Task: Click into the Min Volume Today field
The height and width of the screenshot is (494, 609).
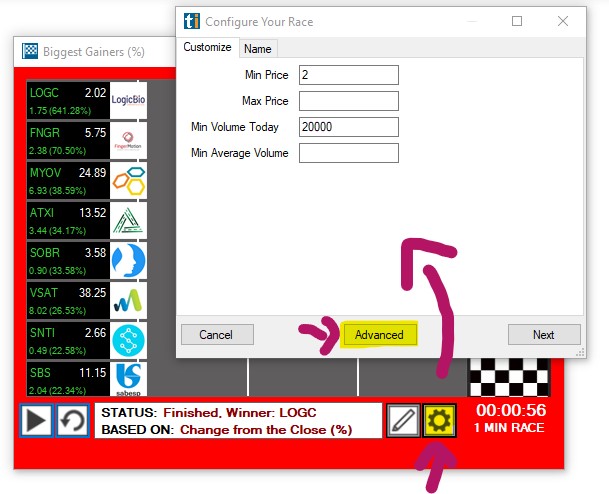Action: (348, 127)
